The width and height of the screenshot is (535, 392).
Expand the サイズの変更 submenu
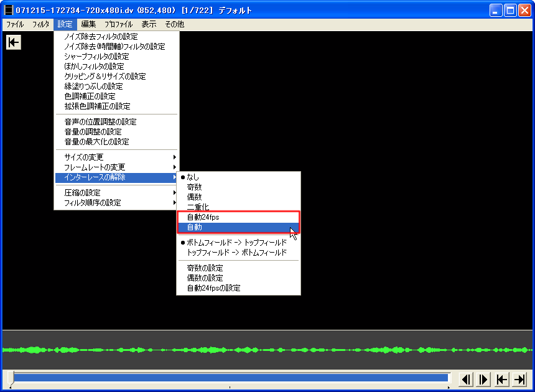93,157
